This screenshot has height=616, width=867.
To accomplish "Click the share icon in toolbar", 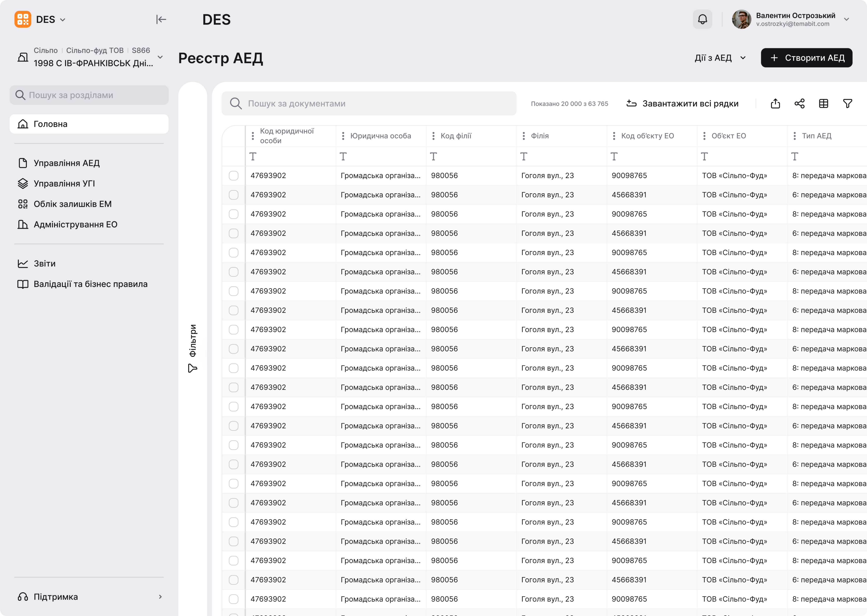I will pyautogui.click(x=799, y=104).
